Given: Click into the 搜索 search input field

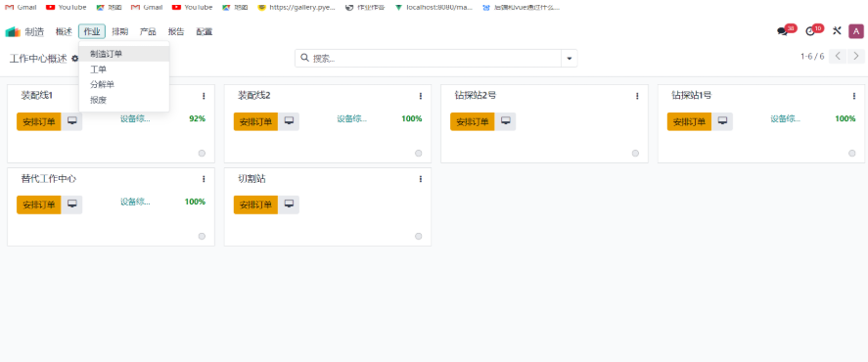Looking at the screenshot, I should pos(435,58).
